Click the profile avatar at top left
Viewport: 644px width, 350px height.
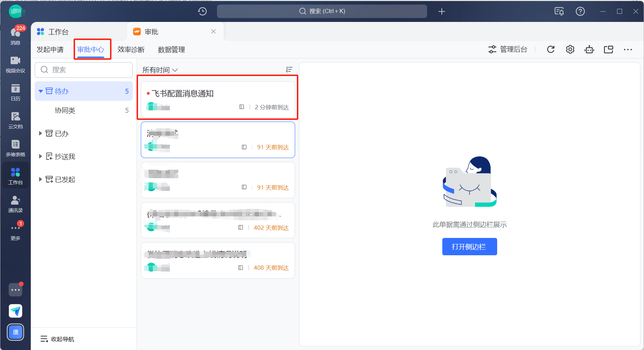[x=16, y=11]
